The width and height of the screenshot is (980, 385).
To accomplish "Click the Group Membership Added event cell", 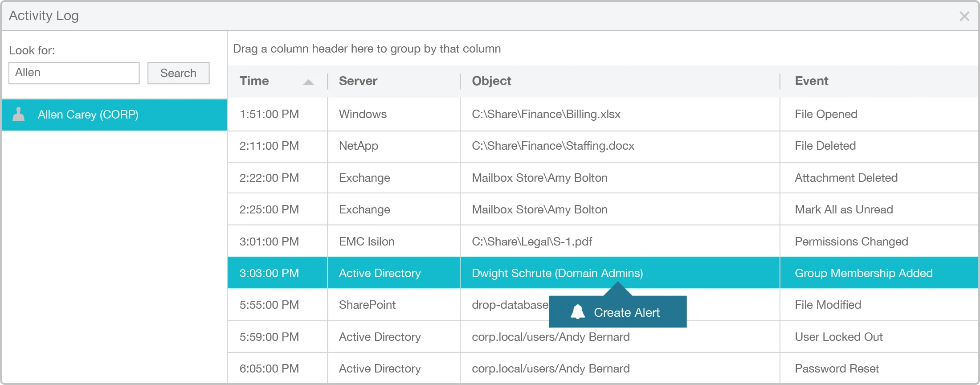I will [879, 273].
